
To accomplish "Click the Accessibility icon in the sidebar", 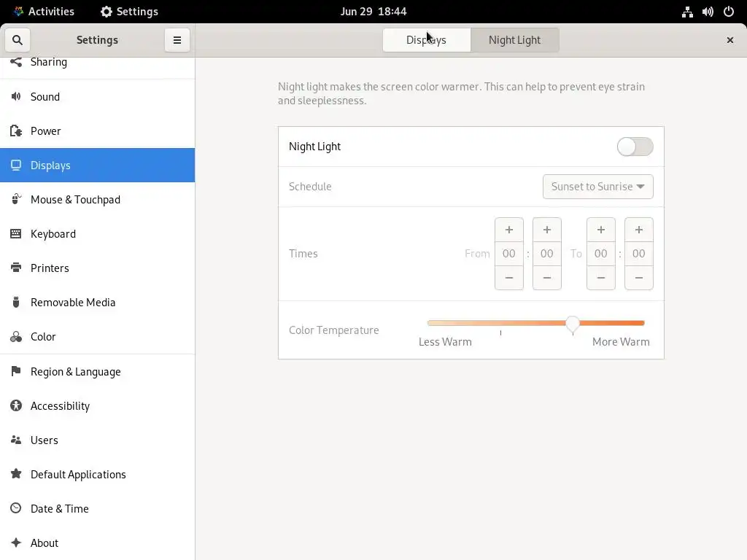I will pyautogui.click(x=16, y=405).
